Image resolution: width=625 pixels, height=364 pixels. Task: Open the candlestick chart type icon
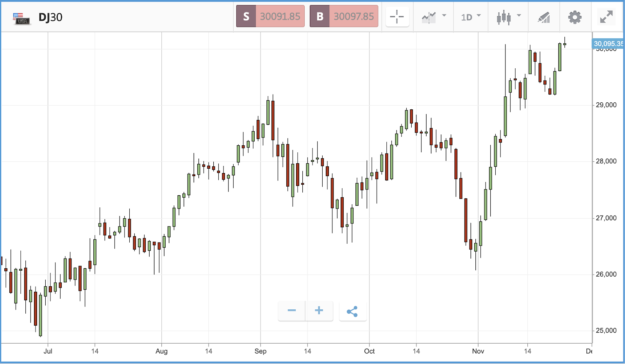tap(504, 17)
